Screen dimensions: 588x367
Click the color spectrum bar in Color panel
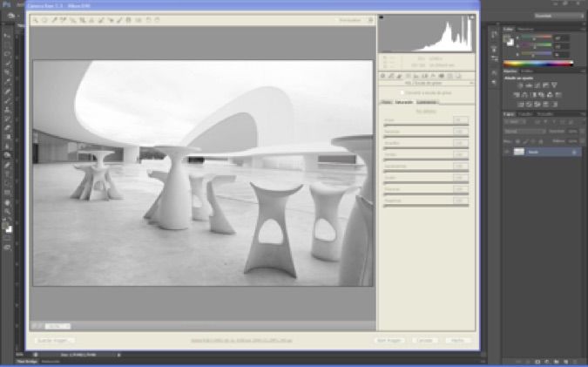pyautogui.click(x=537, y=64)
